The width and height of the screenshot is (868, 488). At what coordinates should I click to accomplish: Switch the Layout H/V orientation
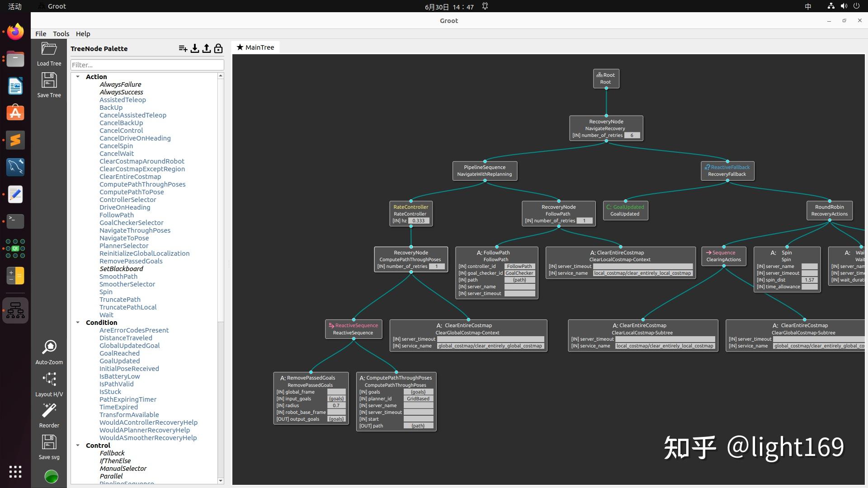pyautogui.click(x=49, y=380)
